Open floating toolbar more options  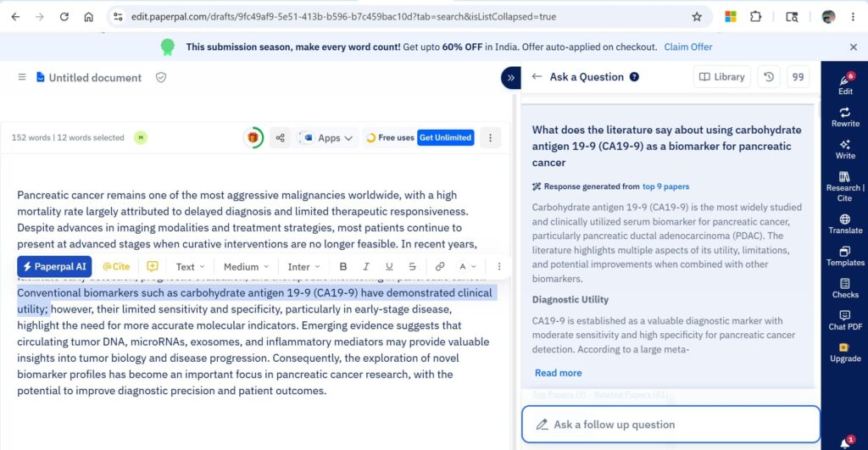tap(498, 267)
